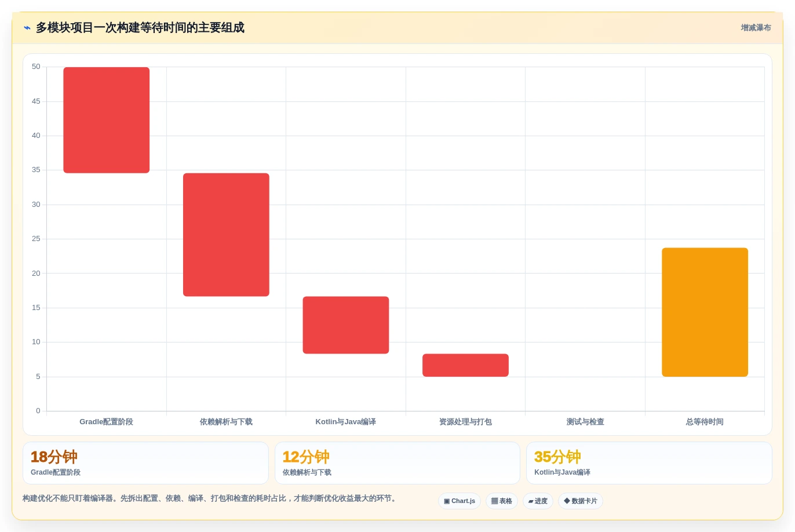This screenshot has height=532, width=795.
Task: Click the 12分钟 依赖解析与下载 card
Action: 397,463
